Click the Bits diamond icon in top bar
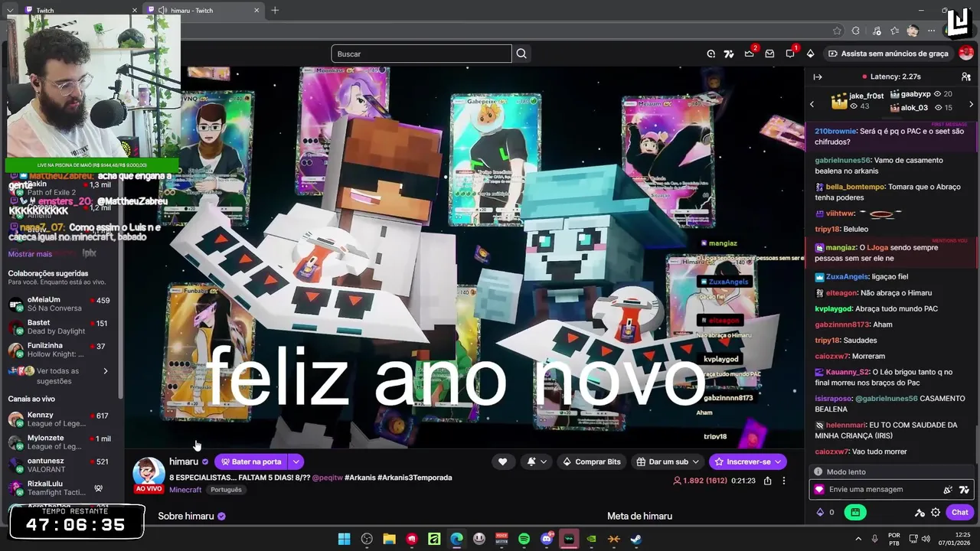 click(810, 54)
